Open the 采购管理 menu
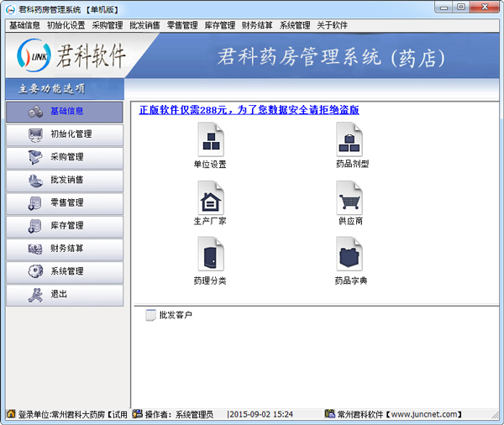This screenshot has height=425, width=504. pos(108,25)
